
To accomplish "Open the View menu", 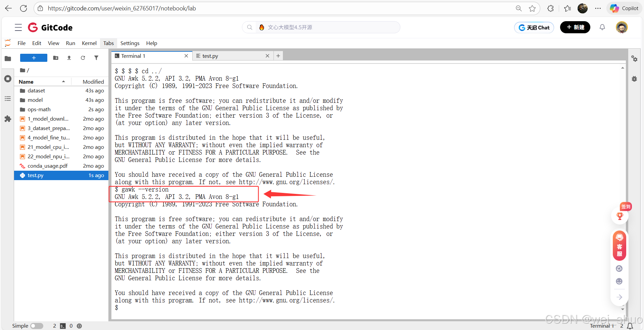I will coord(53,43).
